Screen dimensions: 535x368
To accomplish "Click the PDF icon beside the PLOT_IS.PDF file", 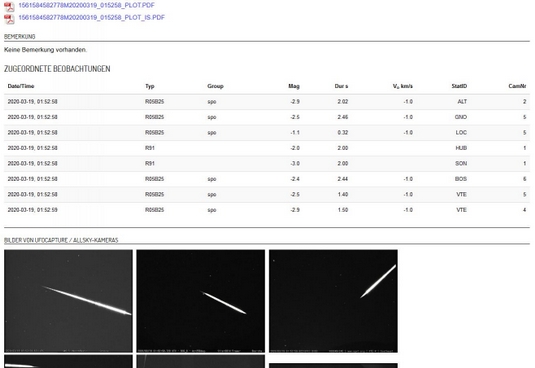I will pyautogui.click(x=9, y=19).
